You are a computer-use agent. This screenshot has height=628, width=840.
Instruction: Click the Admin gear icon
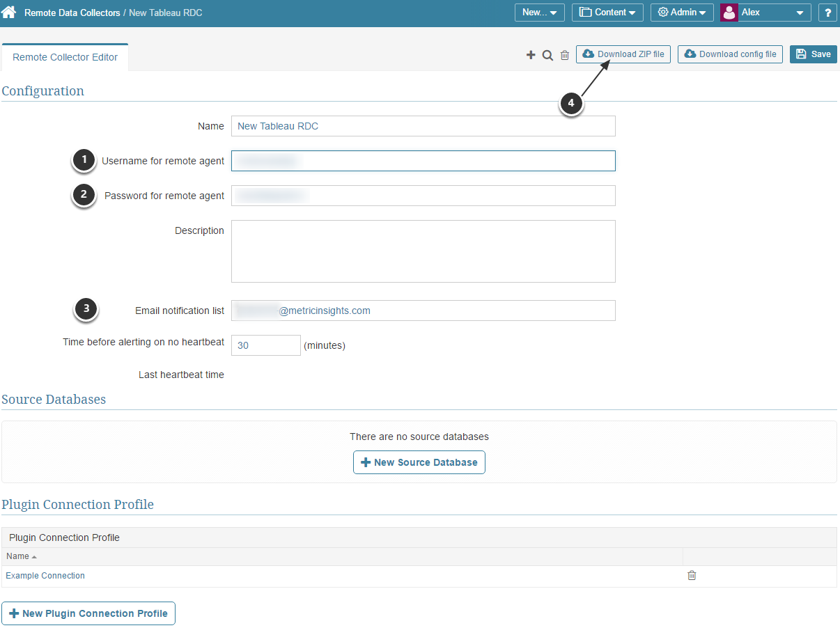tap(662, 12)
